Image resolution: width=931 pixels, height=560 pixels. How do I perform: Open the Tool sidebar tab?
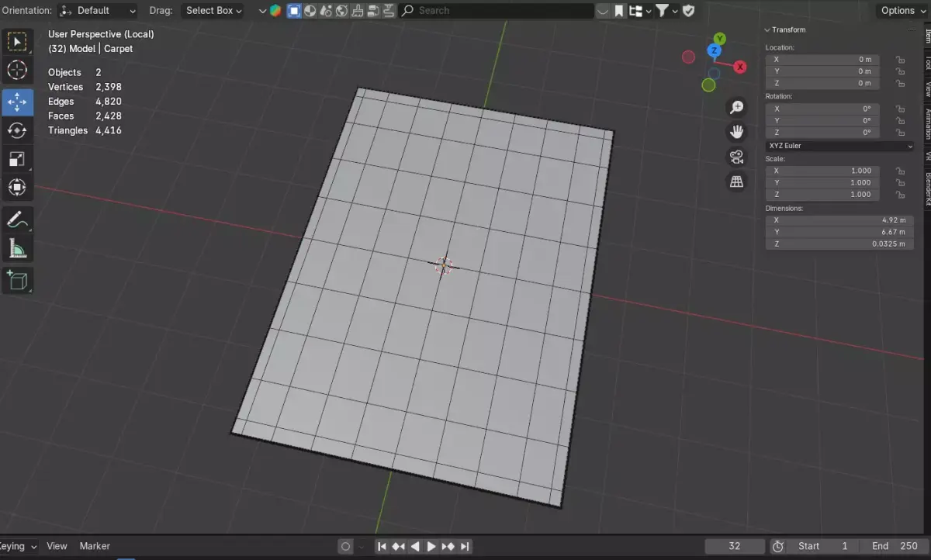(928, 63)
